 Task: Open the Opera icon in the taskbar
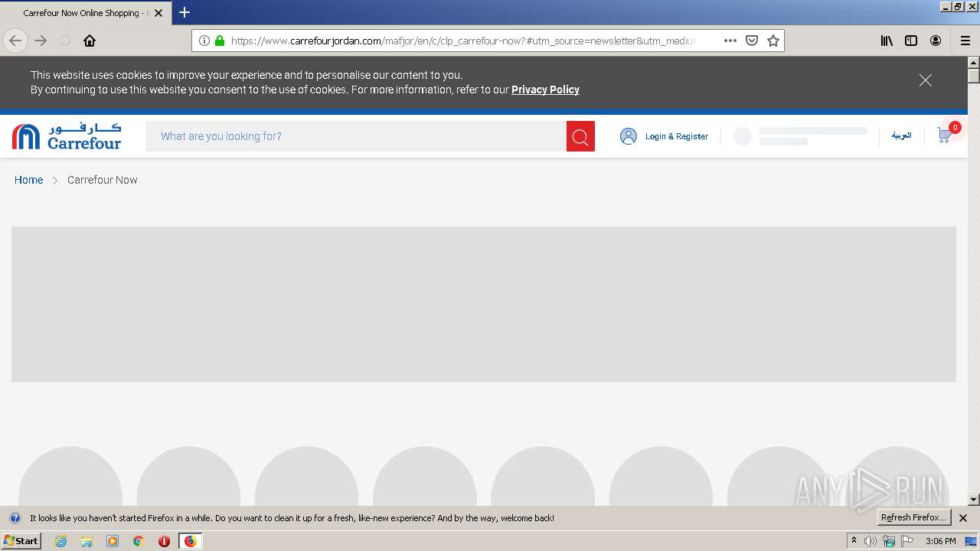pyautogui.click(x=164, y=541)
